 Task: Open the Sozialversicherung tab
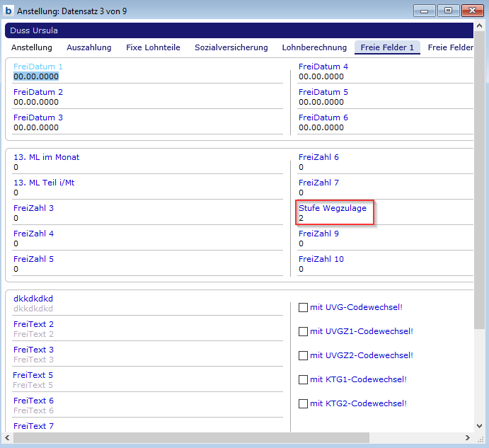(x=231, y=47)
